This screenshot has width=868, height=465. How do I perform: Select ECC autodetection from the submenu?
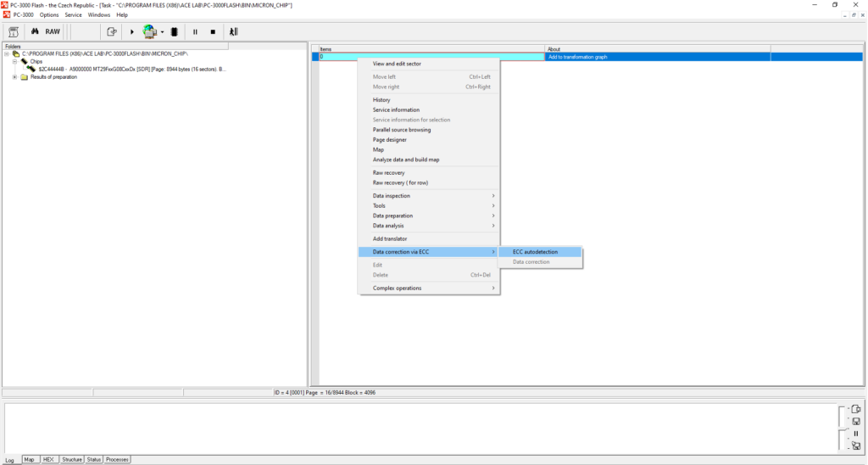pos(536,251)
